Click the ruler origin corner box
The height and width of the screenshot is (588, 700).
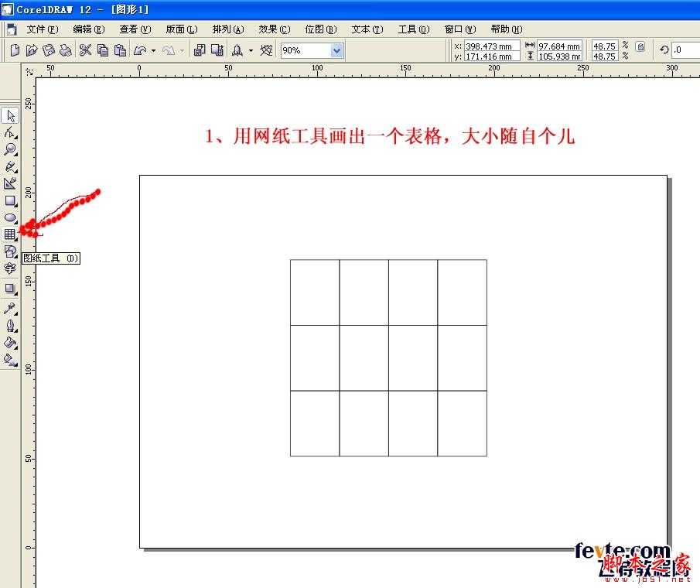[29, 71]
